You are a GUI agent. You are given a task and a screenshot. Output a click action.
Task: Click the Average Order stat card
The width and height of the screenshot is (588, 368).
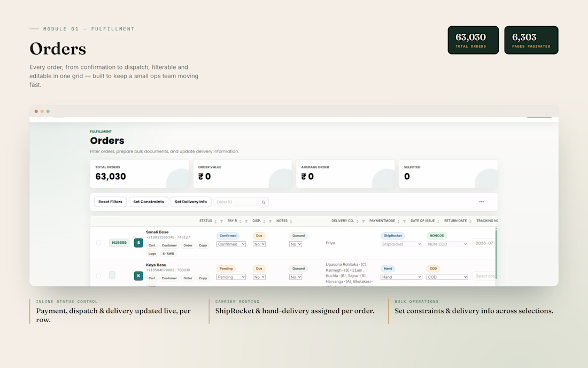pyautogui.click(x=345, y=174)
